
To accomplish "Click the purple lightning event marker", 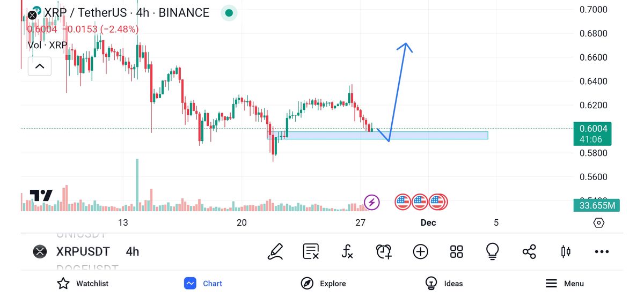I will (x=372, y=202).
